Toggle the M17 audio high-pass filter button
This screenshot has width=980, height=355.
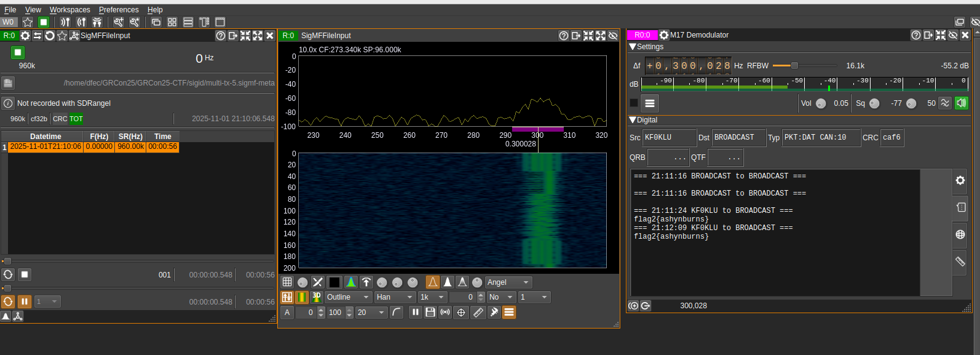tap(945, 103)
